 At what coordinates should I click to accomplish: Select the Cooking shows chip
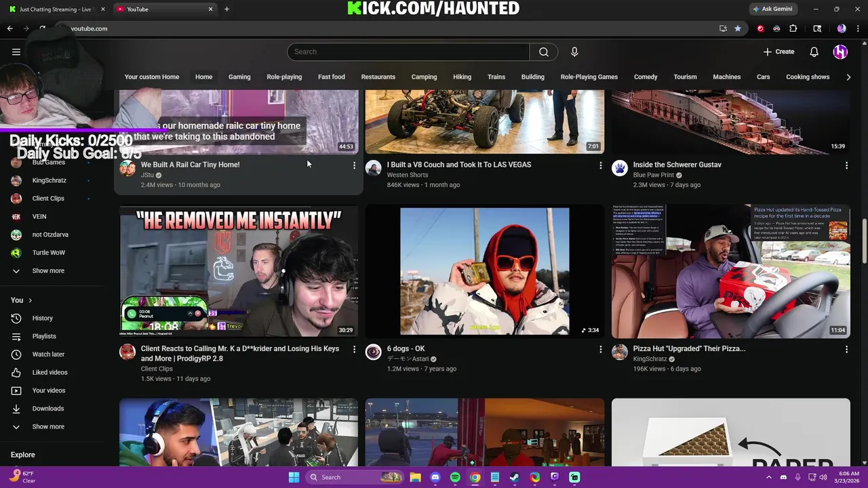point(808,77)
